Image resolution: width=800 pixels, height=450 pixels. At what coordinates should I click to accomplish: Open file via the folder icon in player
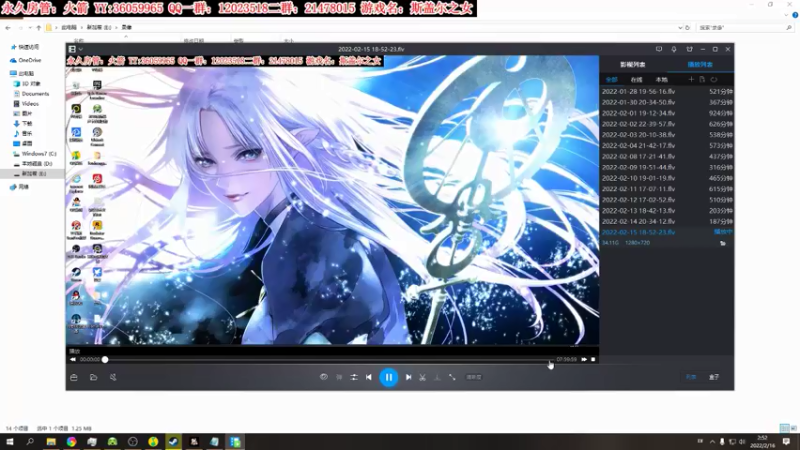[x=93, y=378]
